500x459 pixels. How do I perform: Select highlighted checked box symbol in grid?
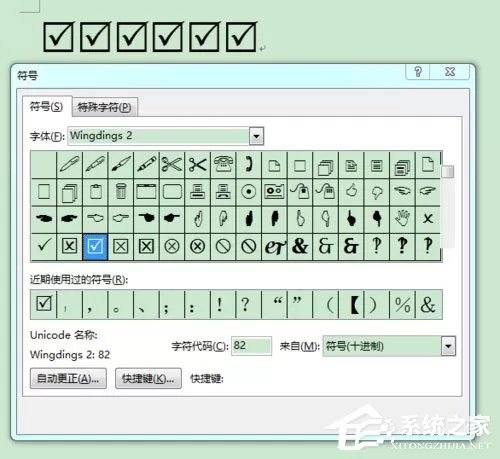(95, 246)
